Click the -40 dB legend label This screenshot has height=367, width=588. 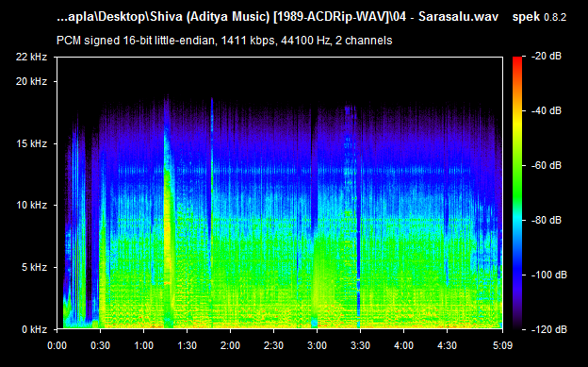547,110
